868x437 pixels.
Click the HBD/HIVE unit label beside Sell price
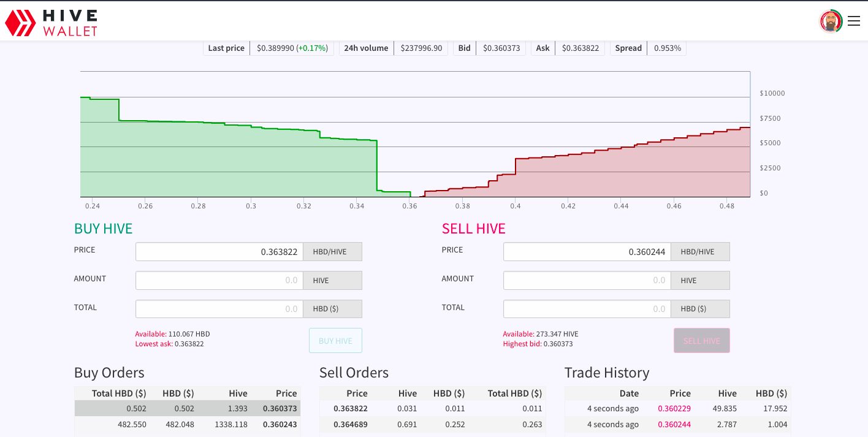pos(701,252)
